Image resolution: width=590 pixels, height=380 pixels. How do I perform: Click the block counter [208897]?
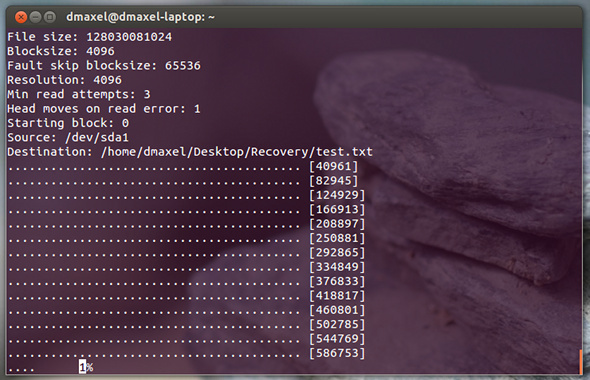pos(337,224)
